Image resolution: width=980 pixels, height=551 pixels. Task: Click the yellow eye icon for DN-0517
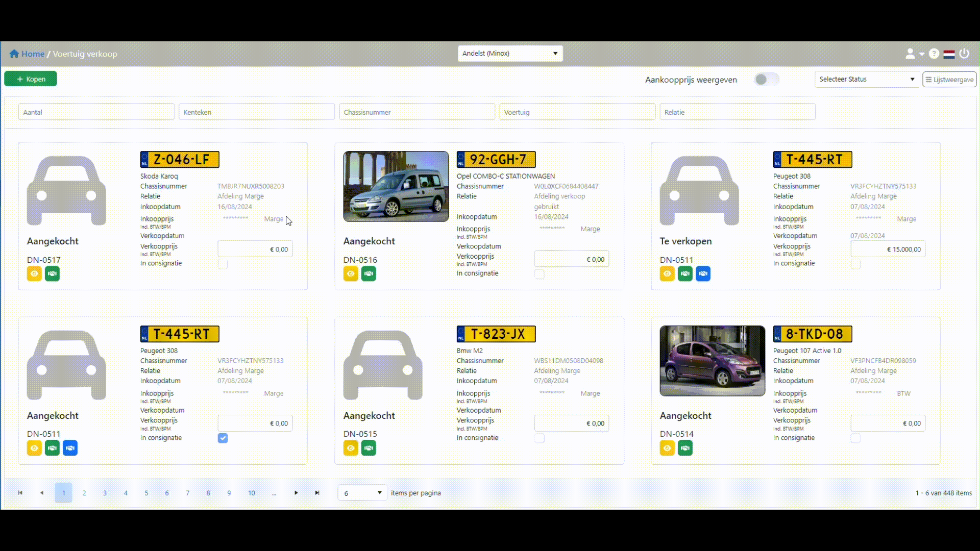34,274
